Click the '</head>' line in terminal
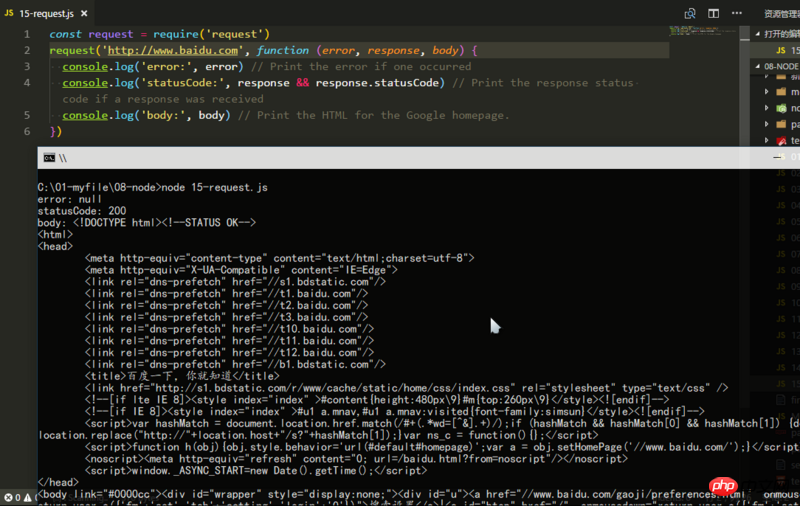 (58, 482)
